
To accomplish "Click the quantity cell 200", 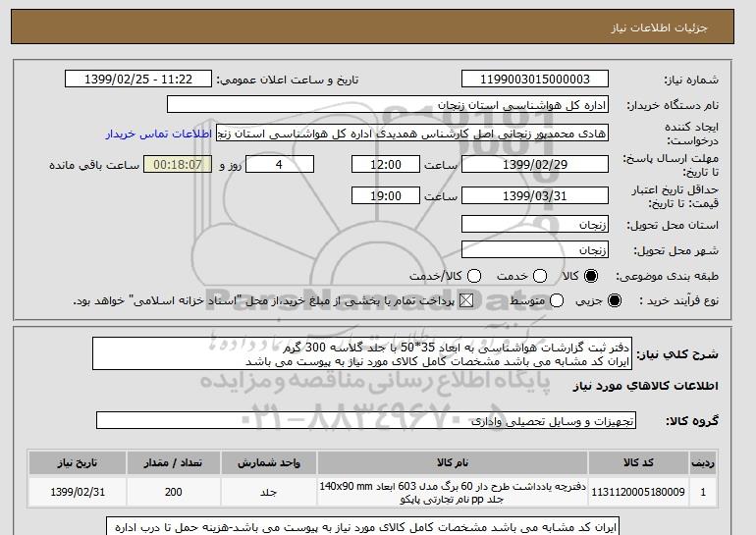I will [x=173, y=492].
